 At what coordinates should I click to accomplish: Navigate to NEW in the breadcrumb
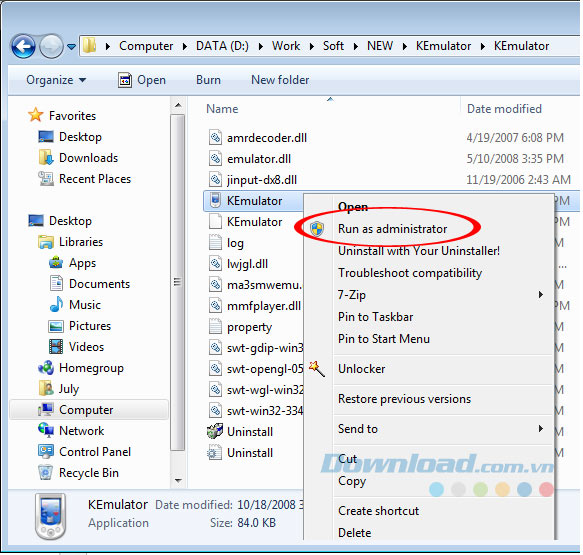pyautogui.click(x=380, y=46)
